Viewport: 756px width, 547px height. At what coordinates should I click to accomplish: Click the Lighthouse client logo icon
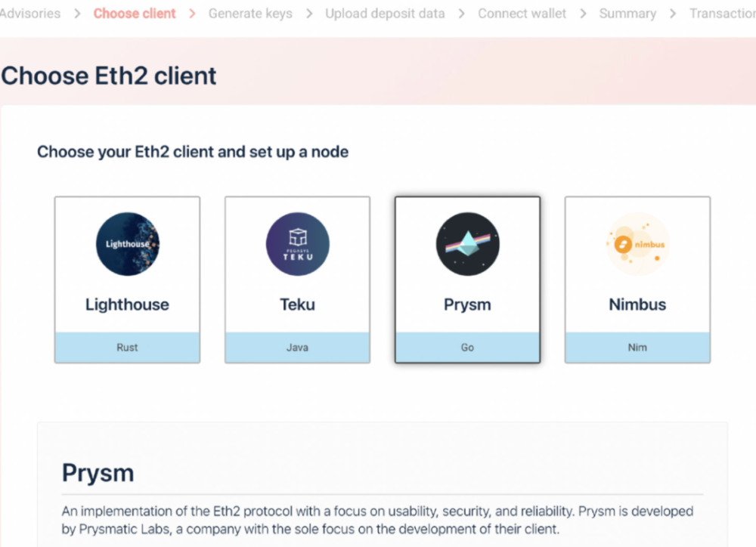tap(127, 244)
